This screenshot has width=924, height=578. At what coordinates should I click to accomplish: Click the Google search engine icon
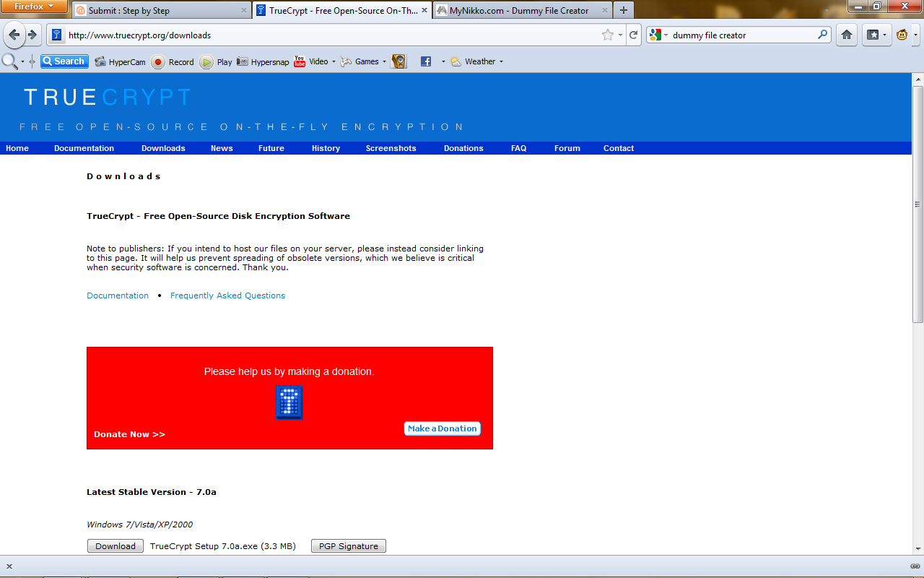[x=655, y=35]
